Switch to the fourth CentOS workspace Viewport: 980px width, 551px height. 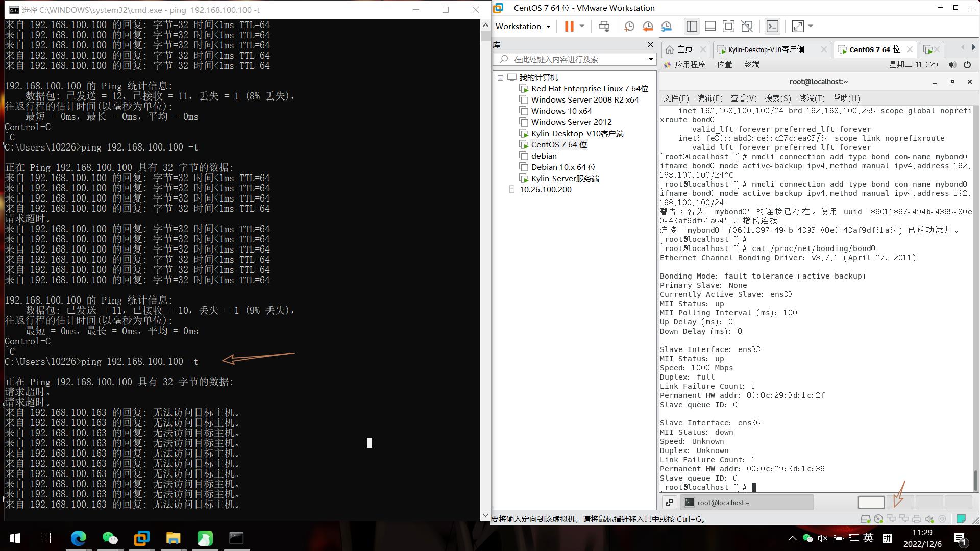958,503
